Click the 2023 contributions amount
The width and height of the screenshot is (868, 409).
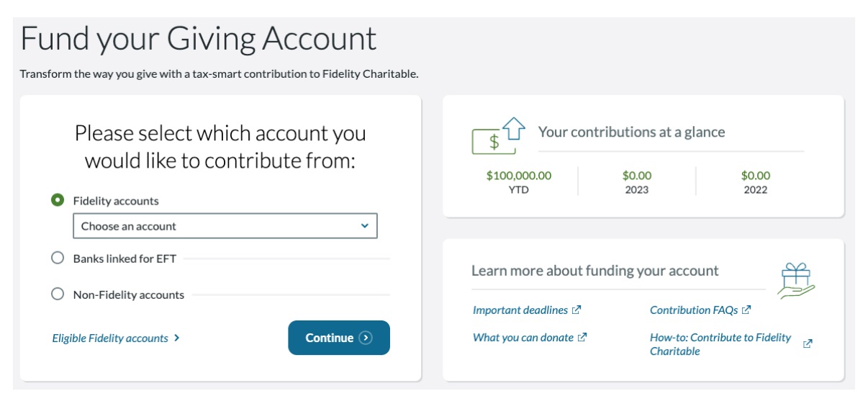point(636,176)
